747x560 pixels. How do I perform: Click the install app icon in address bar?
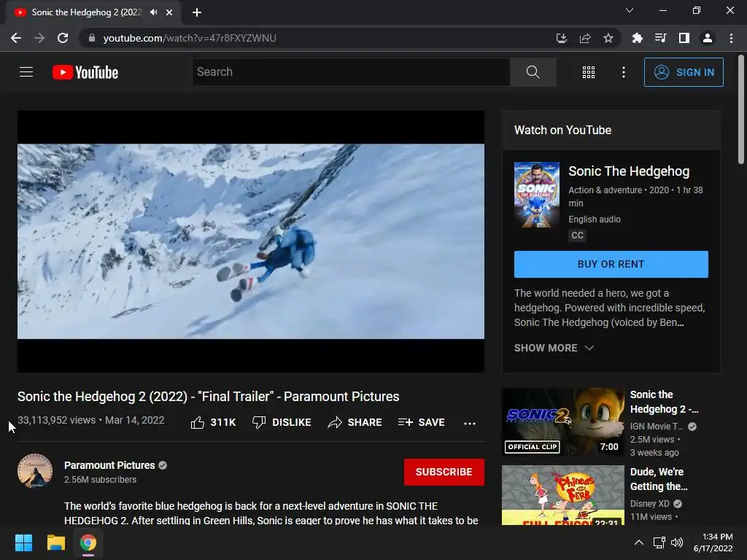pos(561,38)
